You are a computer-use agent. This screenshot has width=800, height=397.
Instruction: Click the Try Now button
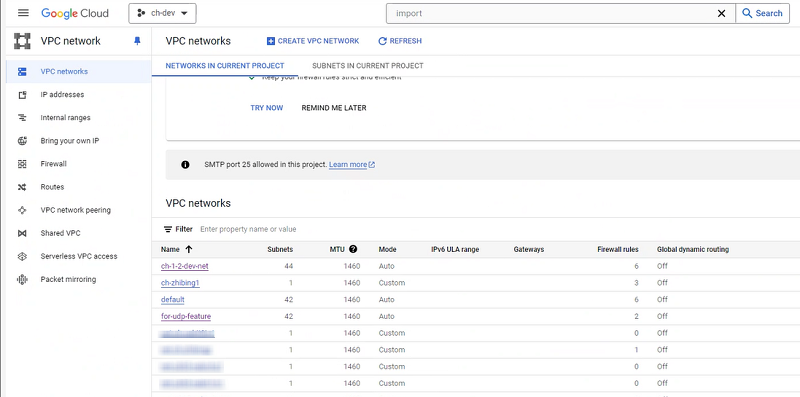[267, 108]
